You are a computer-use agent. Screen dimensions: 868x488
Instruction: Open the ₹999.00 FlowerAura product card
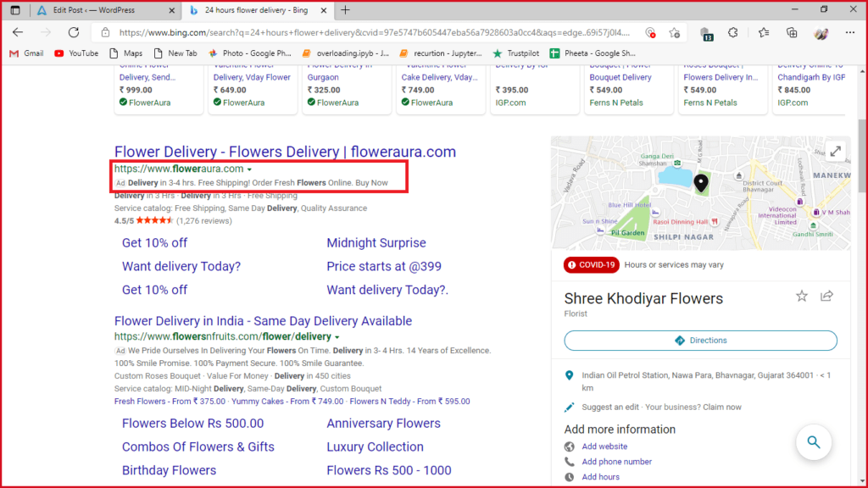tap(159, 89)
